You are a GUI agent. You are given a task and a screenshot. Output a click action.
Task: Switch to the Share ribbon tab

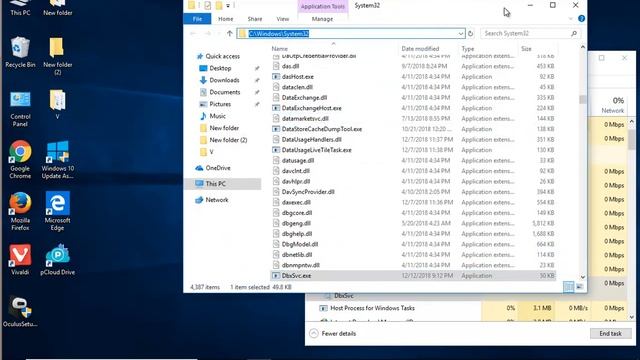click(x=254, y=19)
